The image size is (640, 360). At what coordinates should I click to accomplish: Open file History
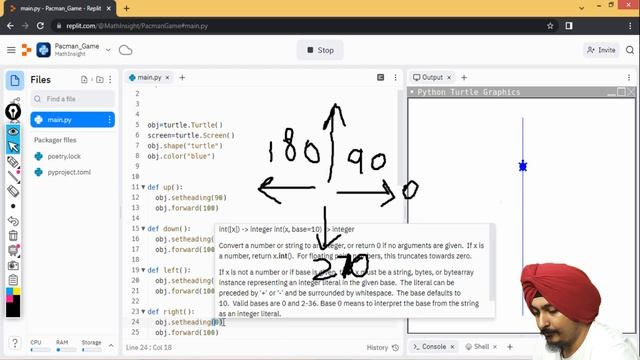(x=382, y=347)
